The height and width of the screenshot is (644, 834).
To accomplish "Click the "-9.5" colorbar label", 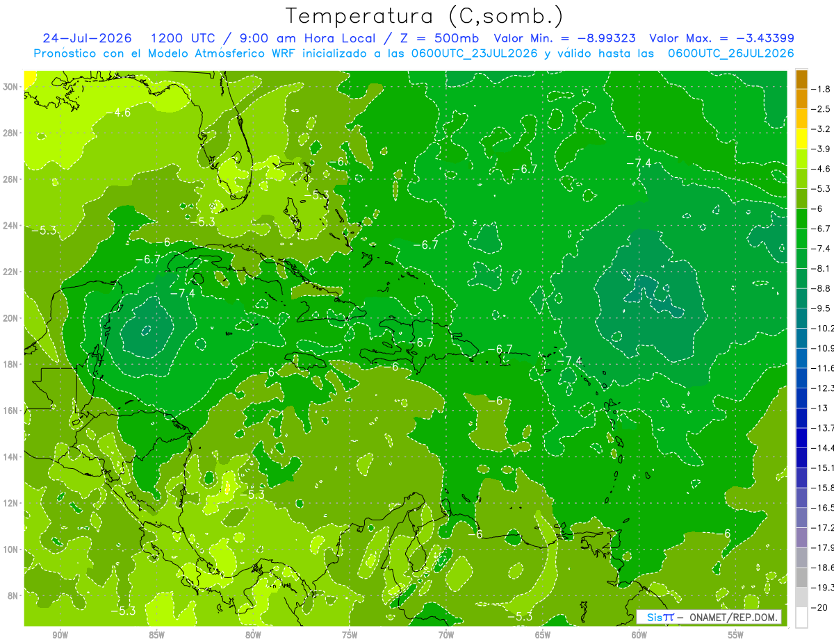I will [821, 308].
